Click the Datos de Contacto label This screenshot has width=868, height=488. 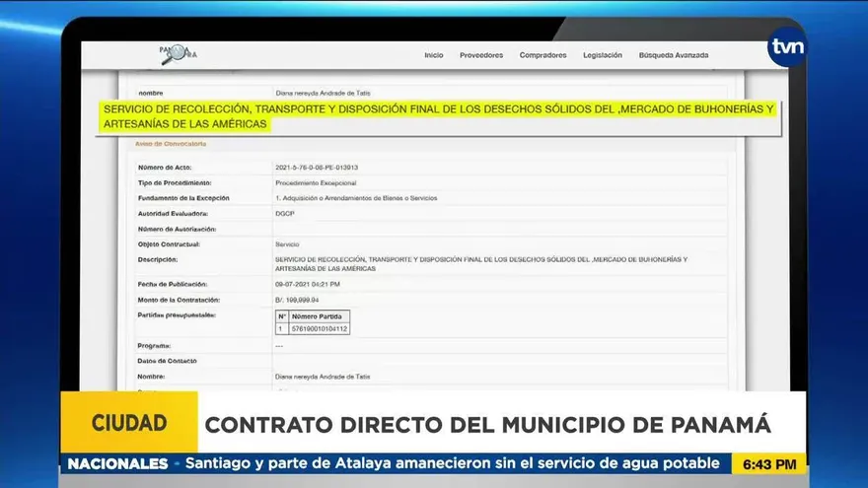tap(167, 361)
